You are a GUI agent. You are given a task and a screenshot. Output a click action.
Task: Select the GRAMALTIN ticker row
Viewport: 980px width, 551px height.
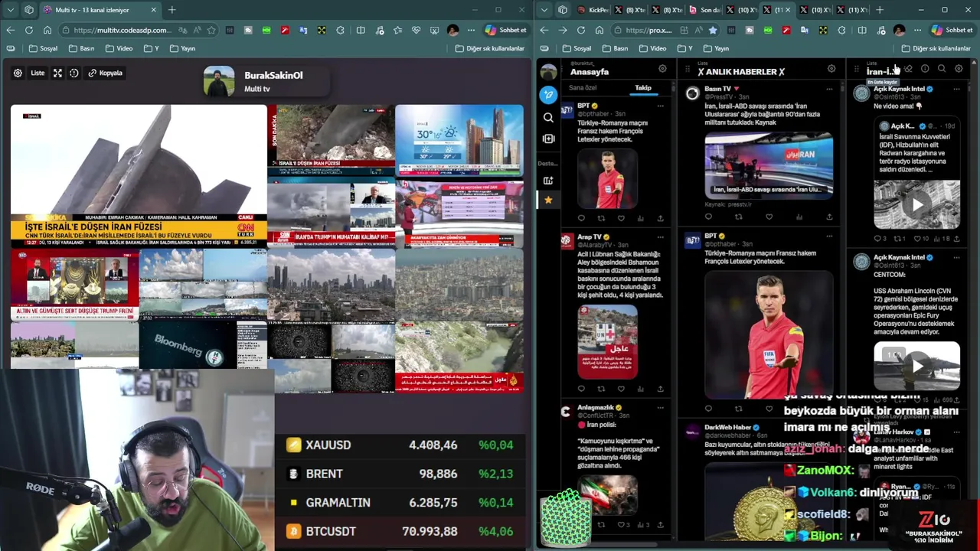point(401,503)
